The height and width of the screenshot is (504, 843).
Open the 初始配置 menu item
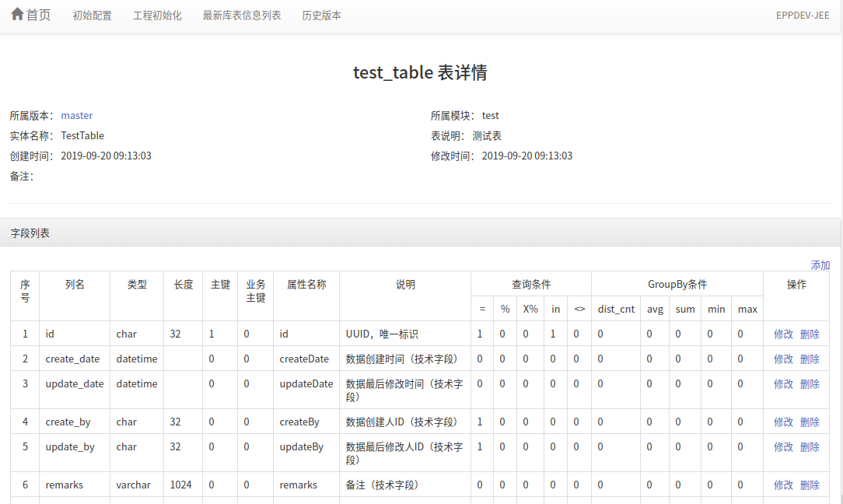pos(92,16)
